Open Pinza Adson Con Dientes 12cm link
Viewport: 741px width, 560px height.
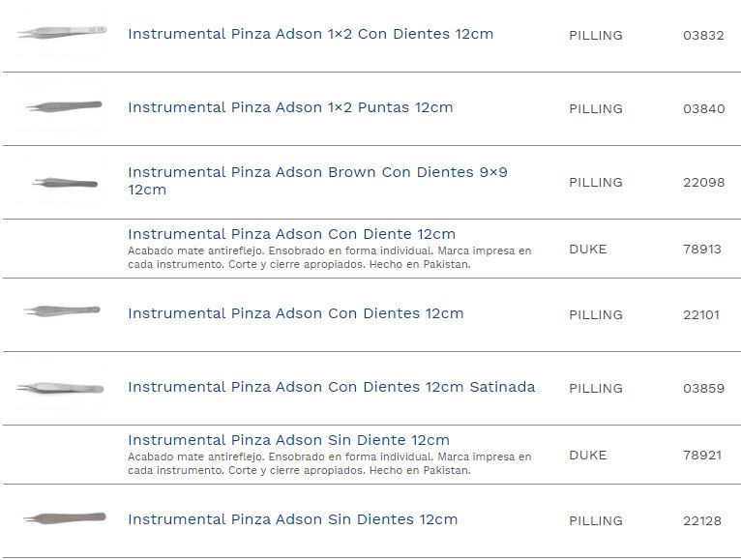295,313
